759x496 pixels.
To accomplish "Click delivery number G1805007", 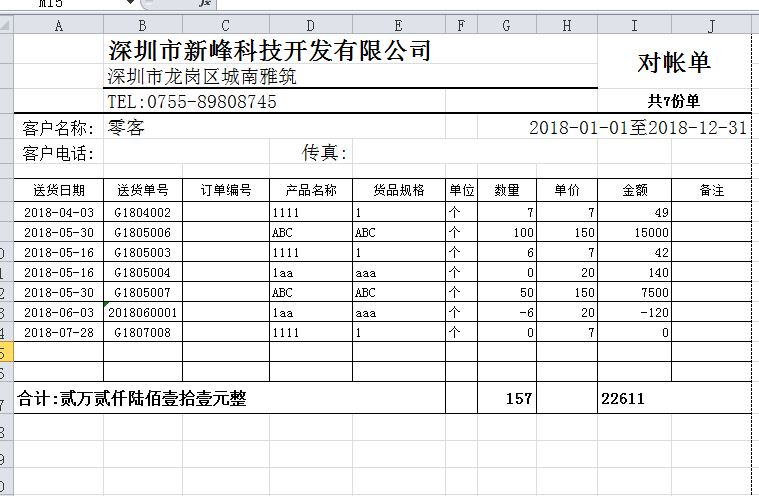I will (x=143, y=292).
